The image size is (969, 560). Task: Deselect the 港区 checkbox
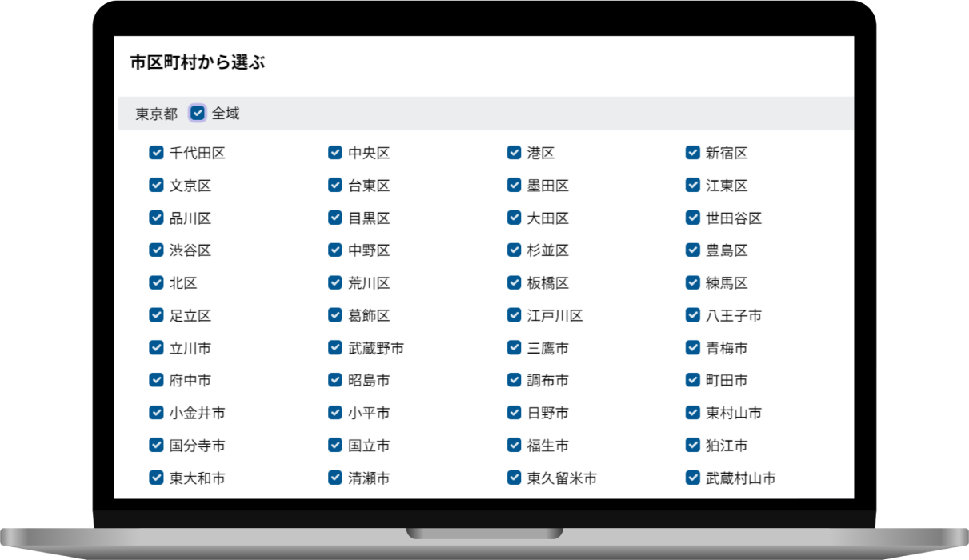coord(515,153)
